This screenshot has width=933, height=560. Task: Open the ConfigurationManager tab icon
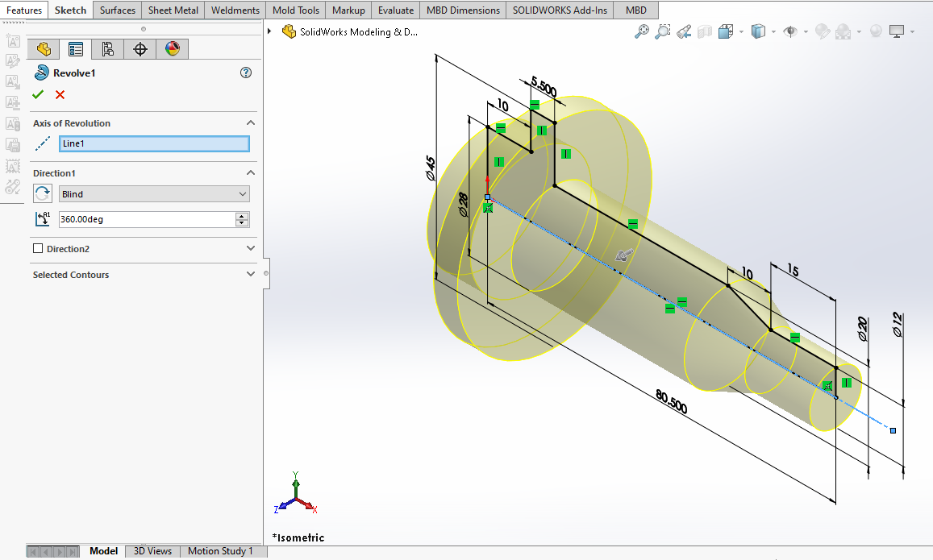point(108,49)
